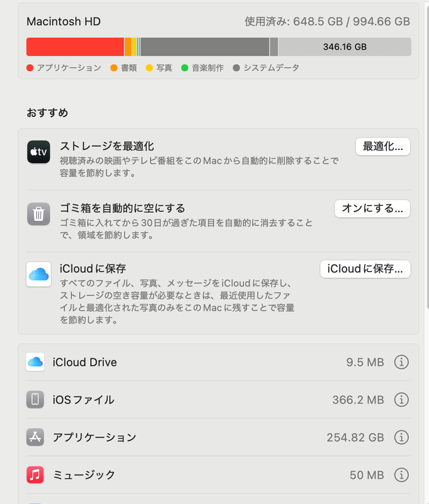The height and width of the screenshot is (504, 429).
Task: Click the アプリケーション App Store icon
Action: point(35,437)
